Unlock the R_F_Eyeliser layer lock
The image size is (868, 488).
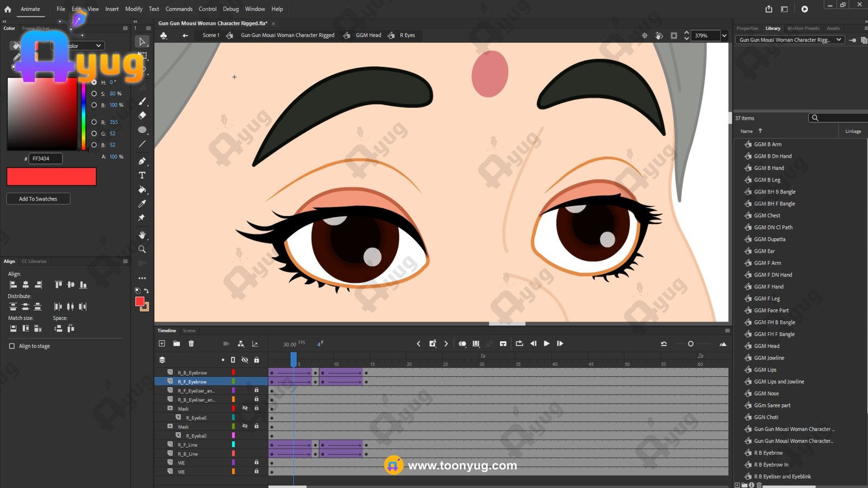point(257,390)
